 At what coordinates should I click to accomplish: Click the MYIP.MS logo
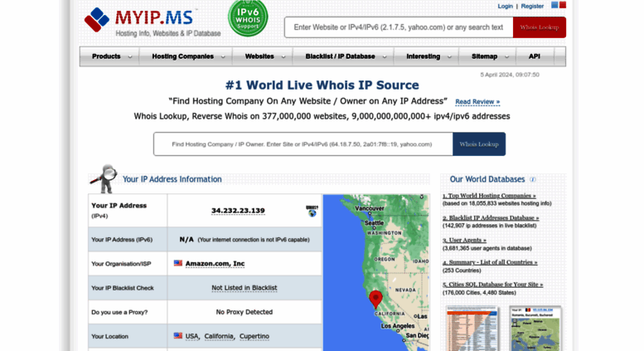(x=153, y=22)
